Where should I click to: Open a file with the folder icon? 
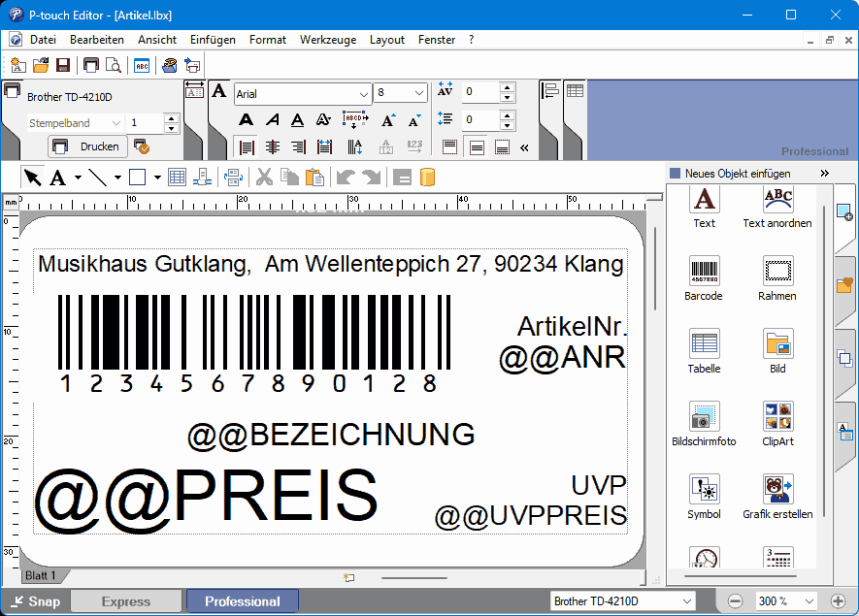tap(41, 65)
